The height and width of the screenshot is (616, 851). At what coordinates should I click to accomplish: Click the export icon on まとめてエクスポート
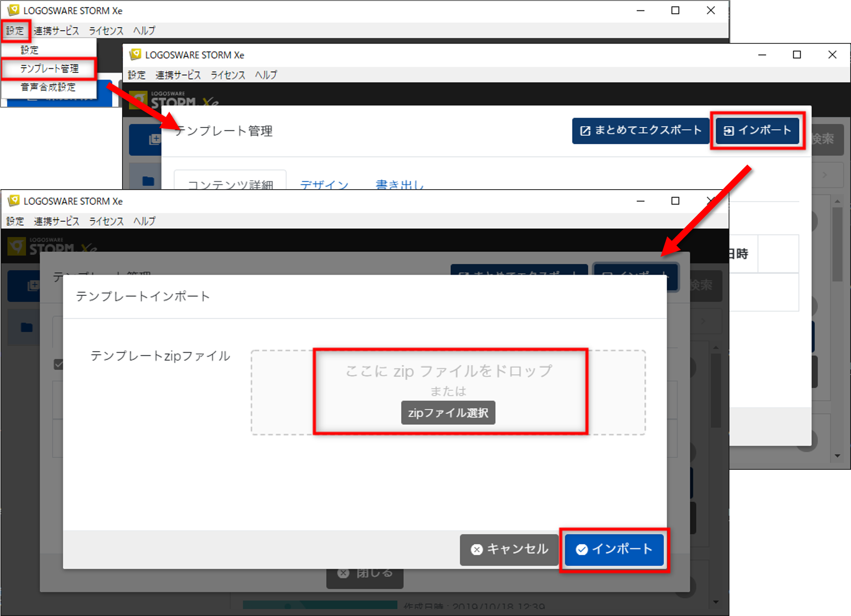click(x=585, y=131)
